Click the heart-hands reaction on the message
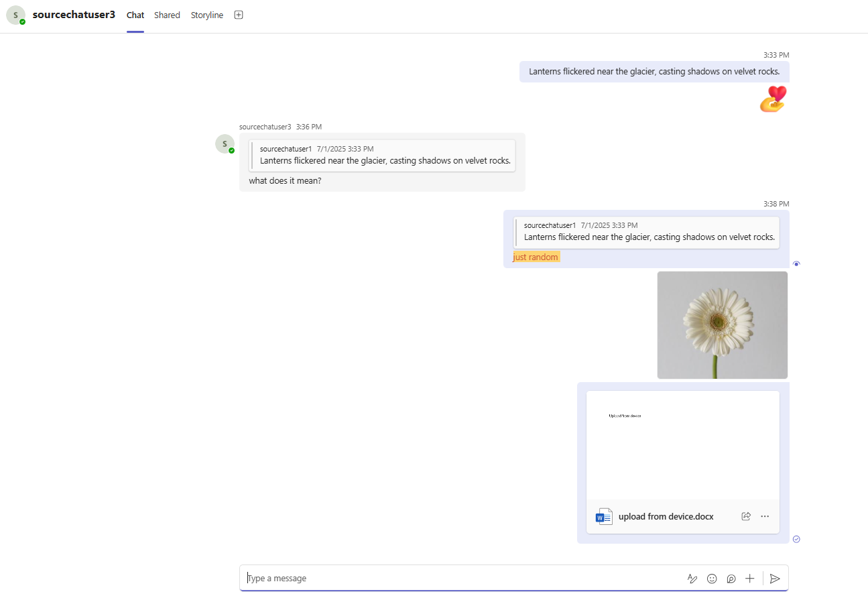Image resolution: width=868 pixels, height=596 pixels. 772,98
